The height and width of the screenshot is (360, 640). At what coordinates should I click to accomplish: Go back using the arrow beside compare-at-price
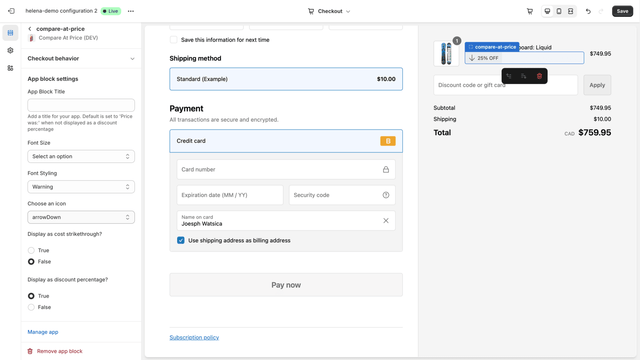(x=30, y=29)
